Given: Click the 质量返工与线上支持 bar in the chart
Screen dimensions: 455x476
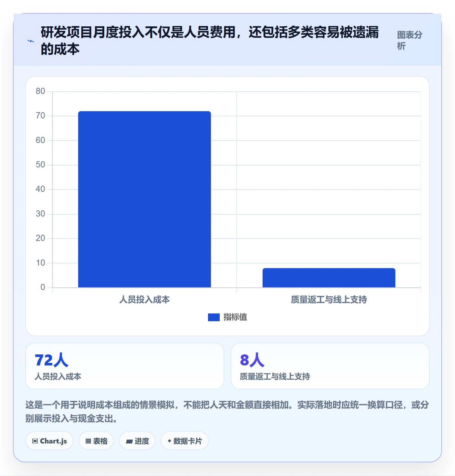Looking at the screenshot, I should click(x=329, y=278).
